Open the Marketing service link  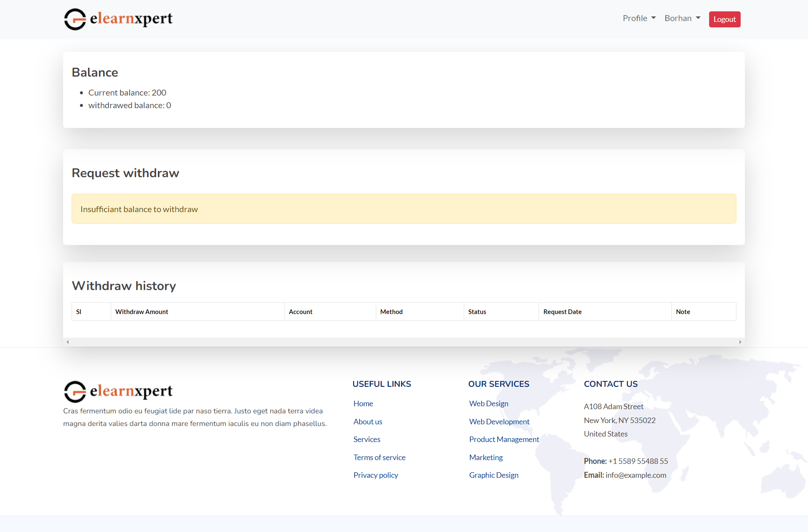486,458
